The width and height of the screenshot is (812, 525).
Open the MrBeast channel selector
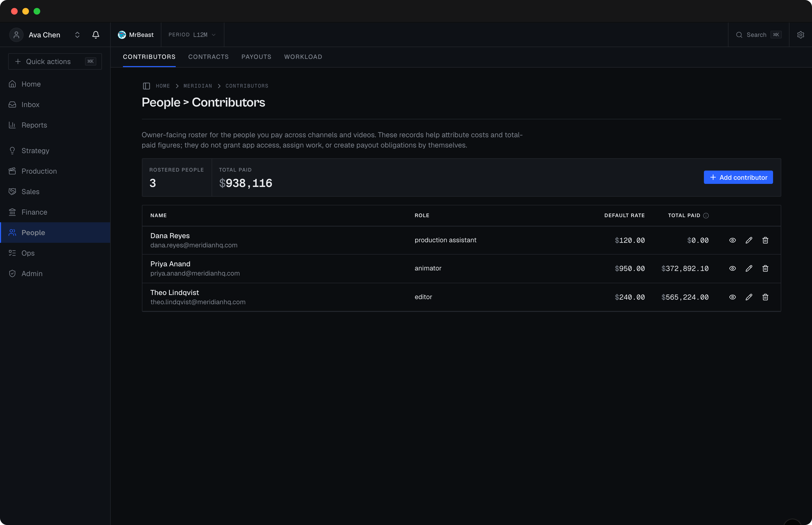coord(136,35)
